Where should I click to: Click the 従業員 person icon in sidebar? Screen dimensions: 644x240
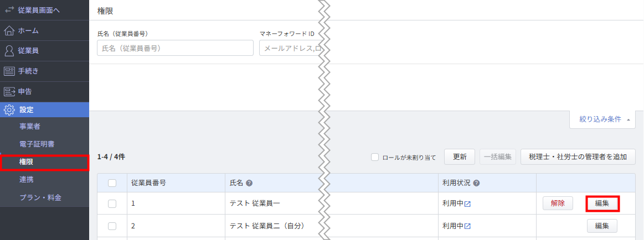pos(9,51)
